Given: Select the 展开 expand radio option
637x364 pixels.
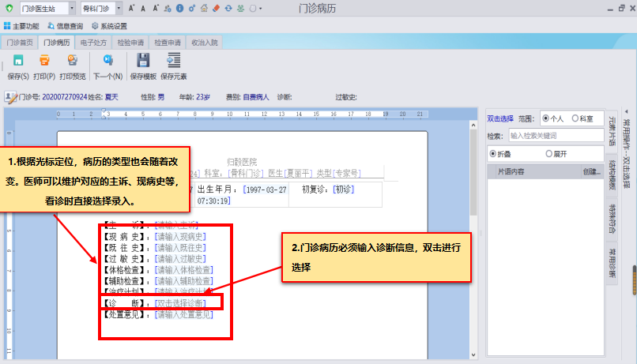Looking at the screenshot, I should point(546,153).
